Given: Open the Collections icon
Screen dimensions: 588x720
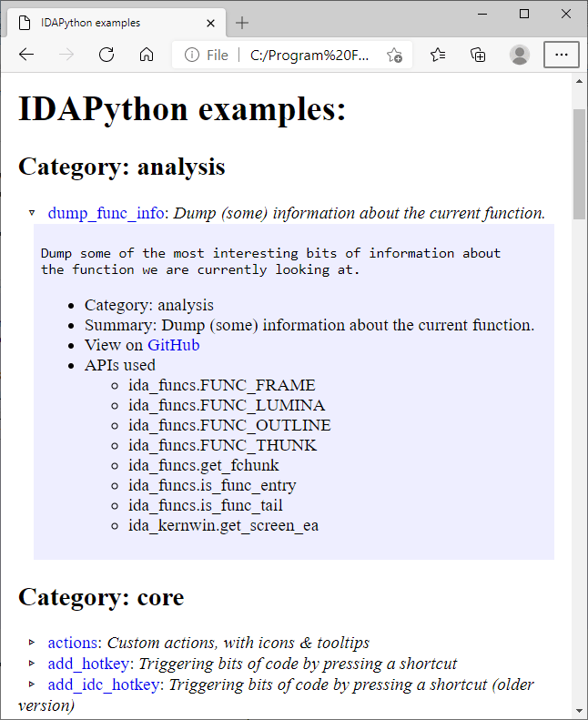Looking at the screenshot, I should 478,55.
